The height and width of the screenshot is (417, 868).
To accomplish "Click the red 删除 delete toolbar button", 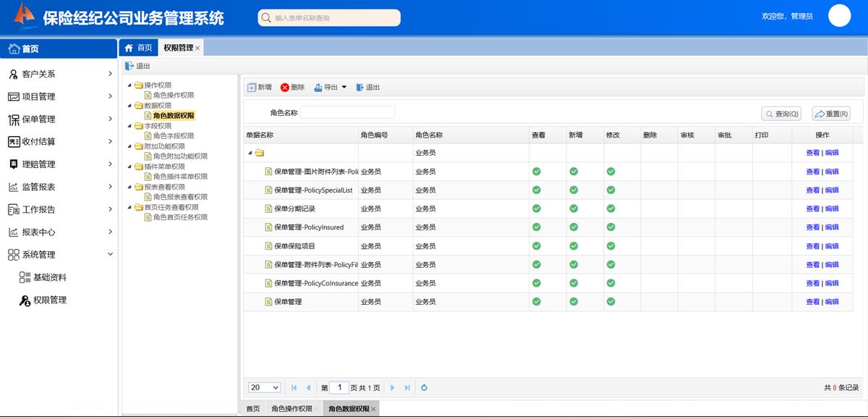I will pyautogui.click(x=292, y=88).
